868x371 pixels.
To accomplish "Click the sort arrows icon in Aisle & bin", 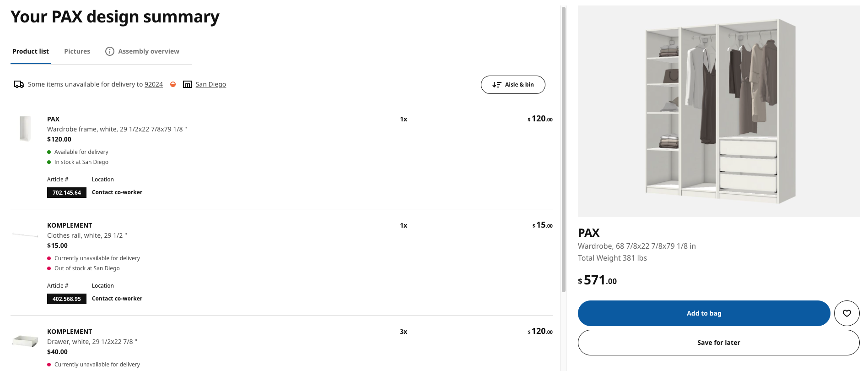I will pos(496,85).
